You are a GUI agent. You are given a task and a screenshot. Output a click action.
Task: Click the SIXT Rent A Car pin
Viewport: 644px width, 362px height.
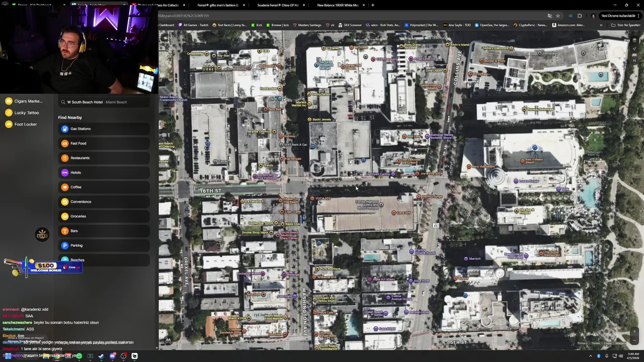[281, 145]
